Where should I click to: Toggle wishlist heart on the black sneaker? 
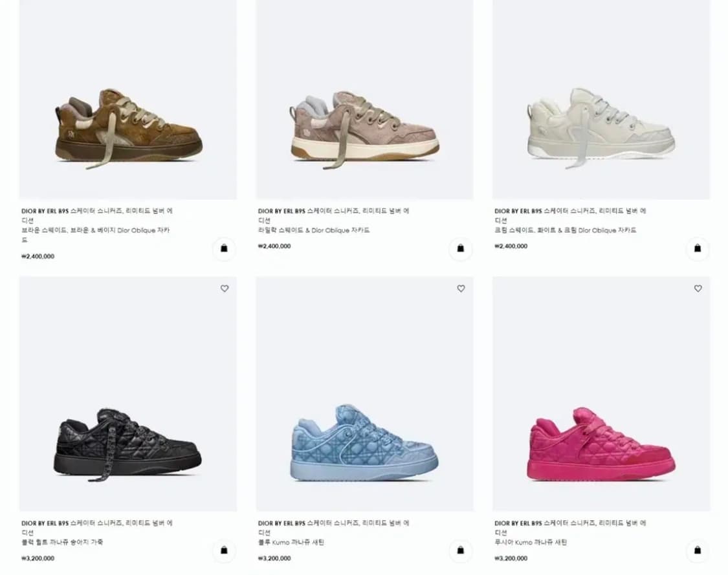(x=225, y=288)
